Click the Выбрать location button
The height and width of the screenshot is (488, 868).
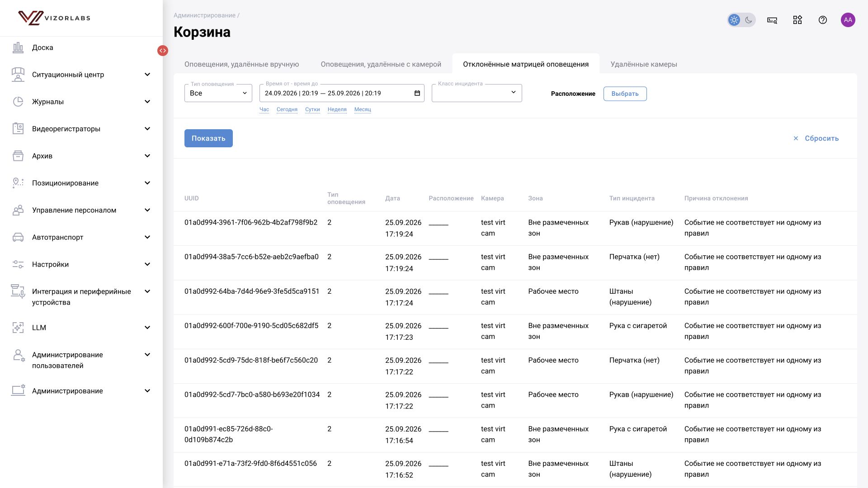tap(625, 94)
